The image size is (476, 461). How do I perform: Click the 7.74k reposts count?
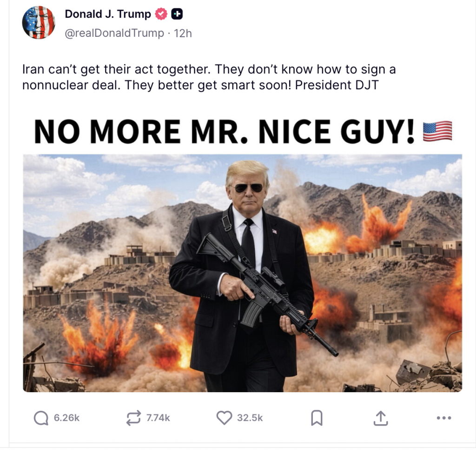(158, 418)
